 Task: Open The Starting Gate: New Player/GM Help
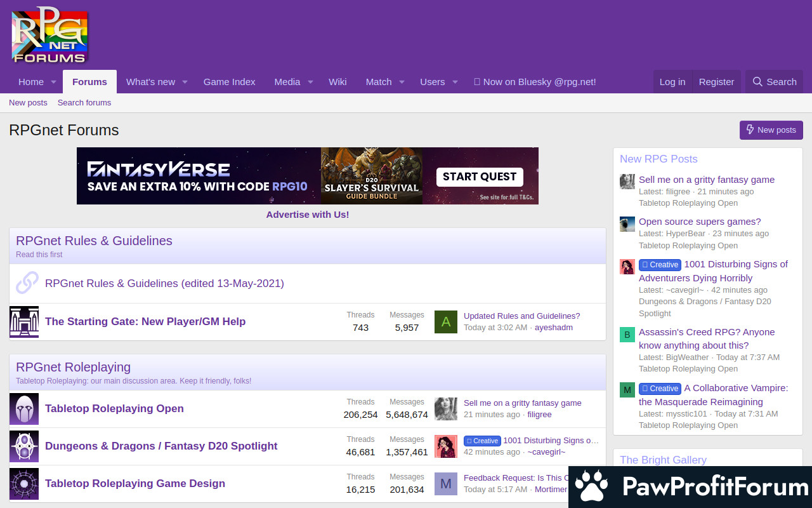pyautogui.click(x=145, y=322)
